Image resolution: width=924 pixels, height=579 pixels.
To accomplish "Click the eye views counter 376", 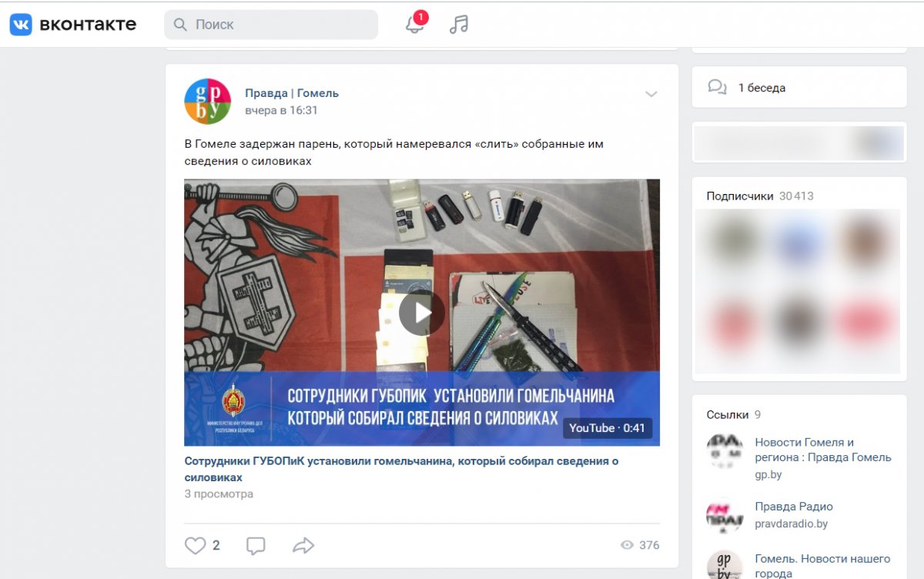I will pos(640,545).
